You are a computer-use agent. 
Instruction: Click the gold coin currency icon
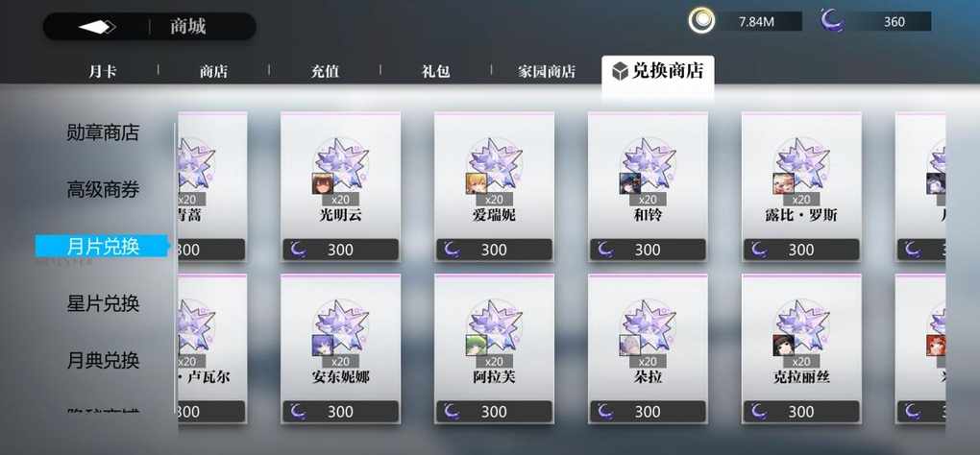tap(702, 21)
